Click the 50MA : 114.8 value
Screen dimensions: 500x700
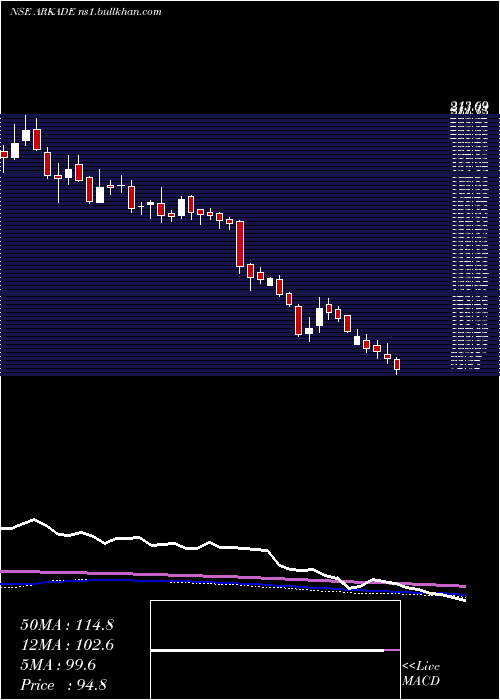tap(67, 625)
